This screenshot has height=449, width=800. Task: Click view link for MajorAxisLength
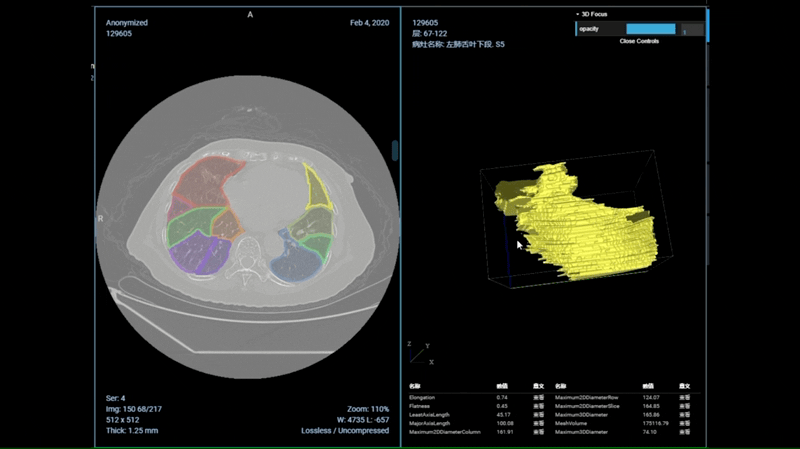(538, 424)
